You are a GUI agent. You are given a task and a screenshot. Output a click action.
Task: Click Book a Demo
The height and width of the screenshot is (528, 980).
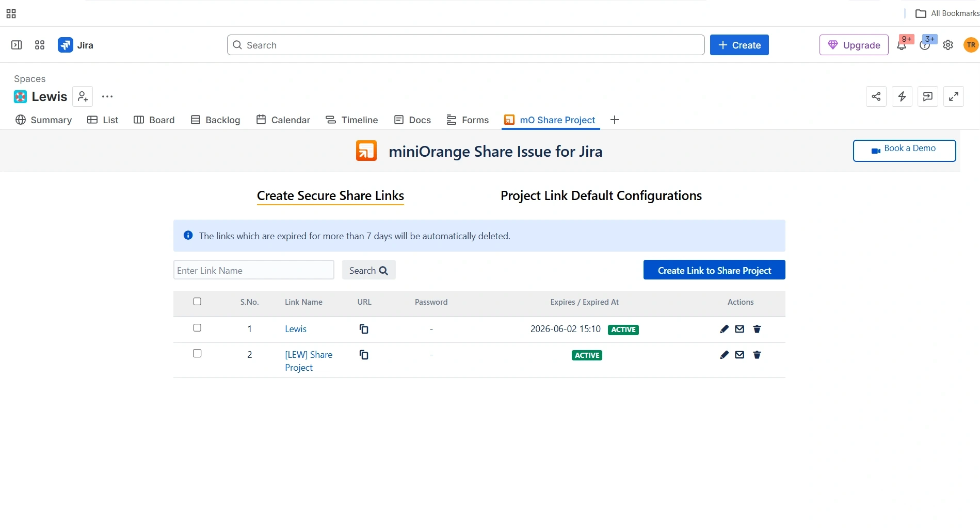pyautogui.click(x=905, y=151)
